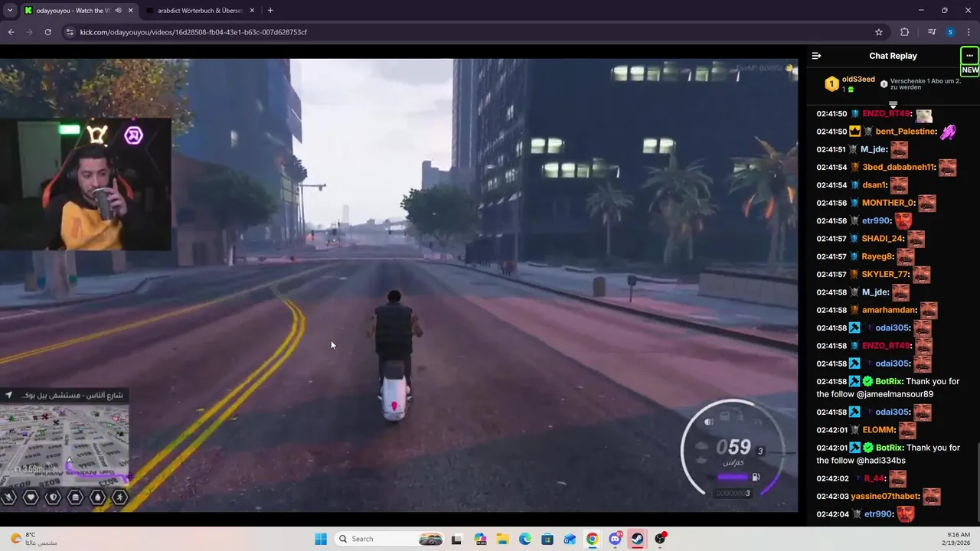
Task: Click username ELOMM in chat
Action: coord(878,430)
